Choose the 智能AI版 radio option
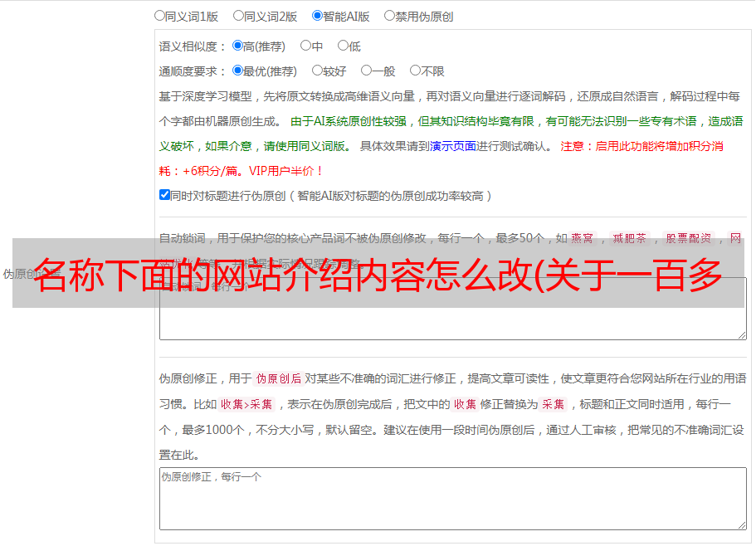756x546 pixels. pos(317,16)
